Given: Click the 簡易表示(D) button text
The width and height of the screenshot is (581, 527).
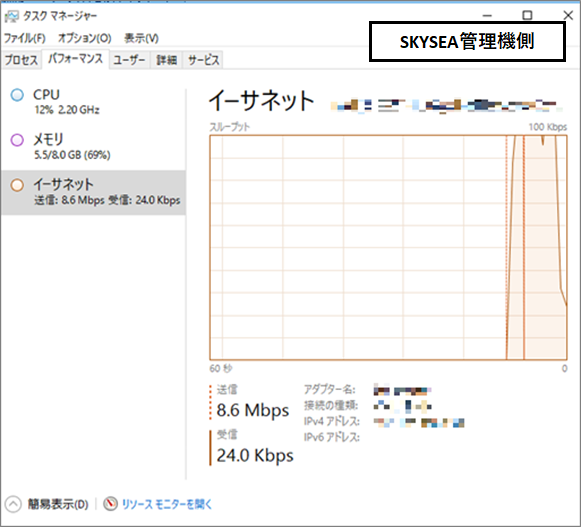Looking at the screenshot, I should click(58, 504).
